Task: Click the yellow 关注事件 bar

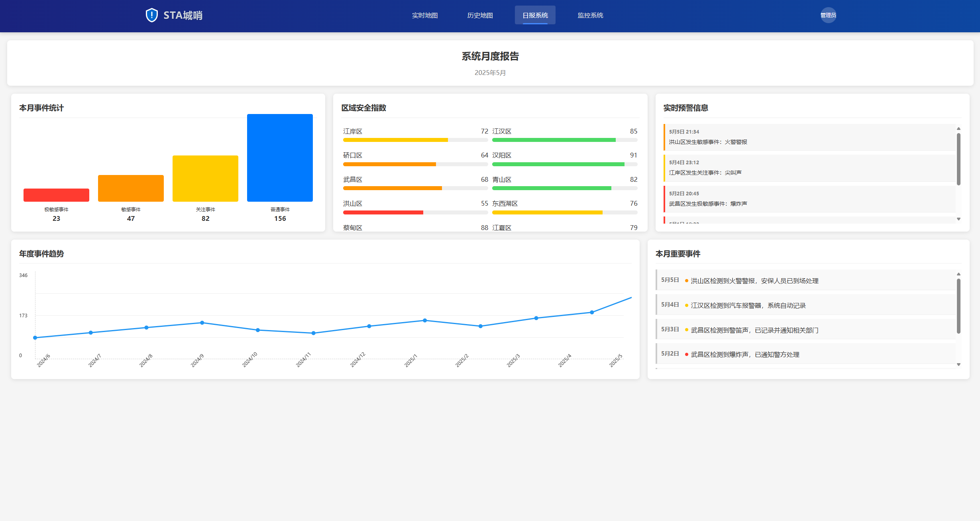Action: pyautogui.click(x=205, y=178)
